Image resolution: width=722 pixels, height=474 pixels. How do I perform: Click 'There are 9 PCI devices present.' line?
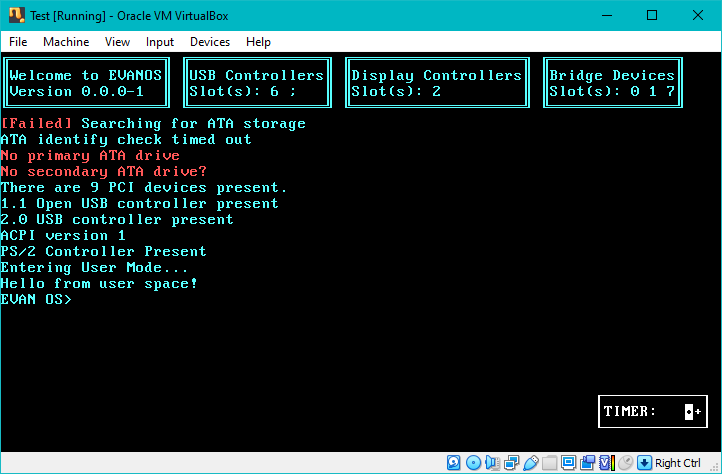click(x=144, y=187)
